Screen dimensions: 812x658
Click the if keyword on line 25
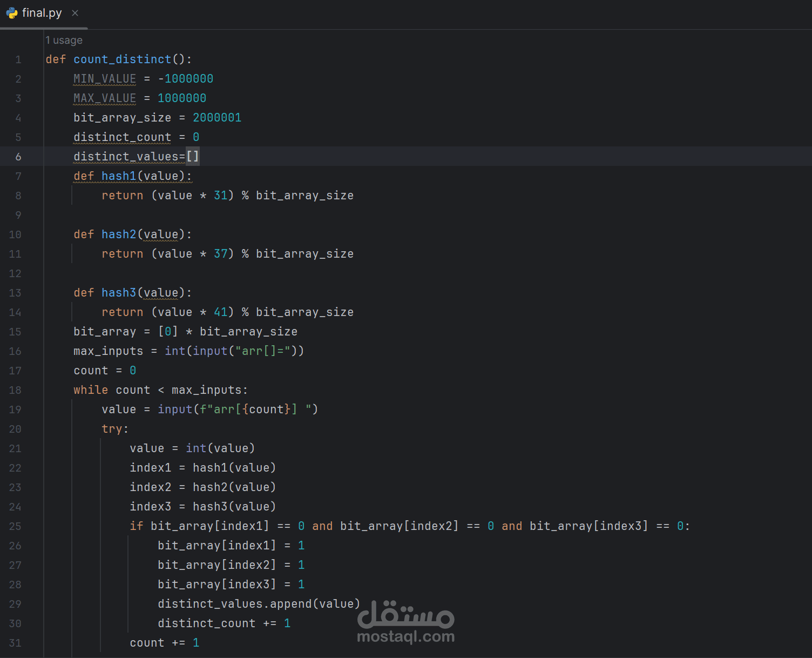pos(136,526)
